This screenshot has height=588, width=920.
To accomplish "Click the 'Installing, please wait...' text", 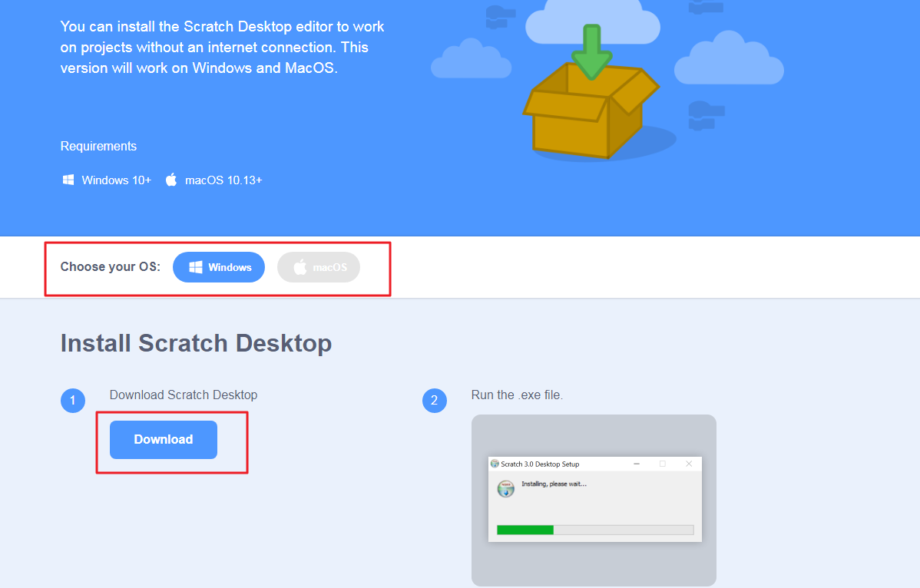I will tap(554, 484).
